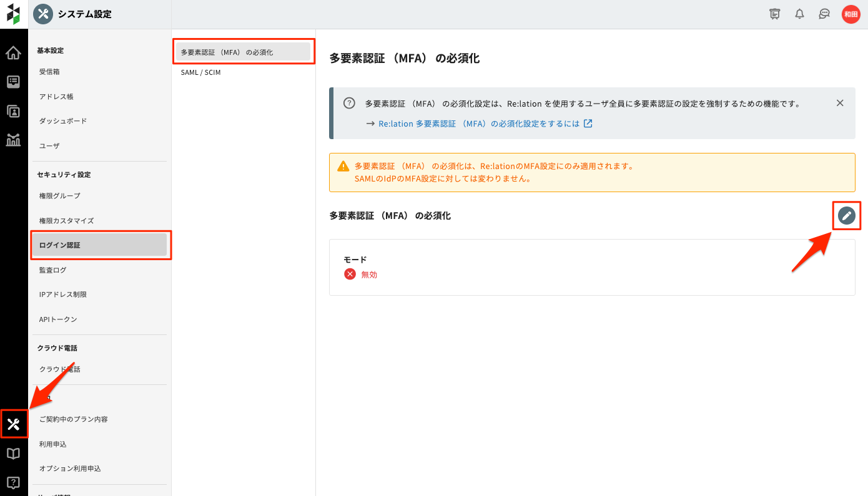
Task: Select the SAML / SCIM tab
Action: click(200, 72)
